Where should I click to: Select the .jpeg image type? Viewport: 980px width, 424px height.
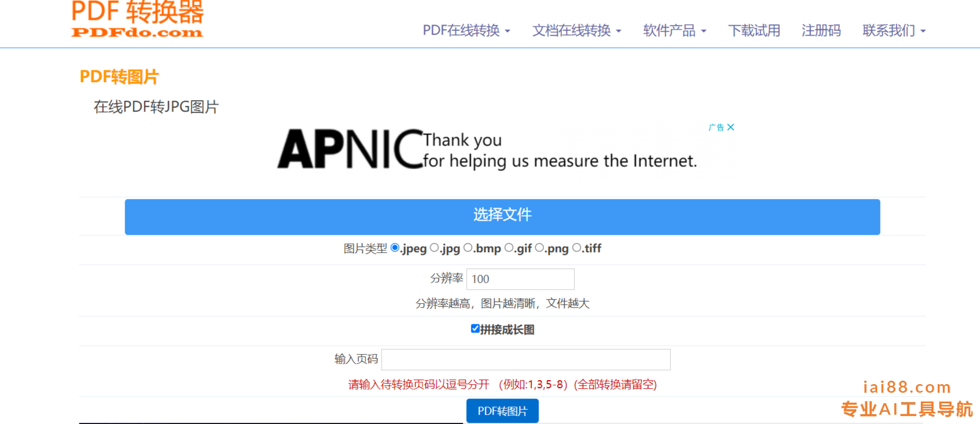[x=395, y=248]
